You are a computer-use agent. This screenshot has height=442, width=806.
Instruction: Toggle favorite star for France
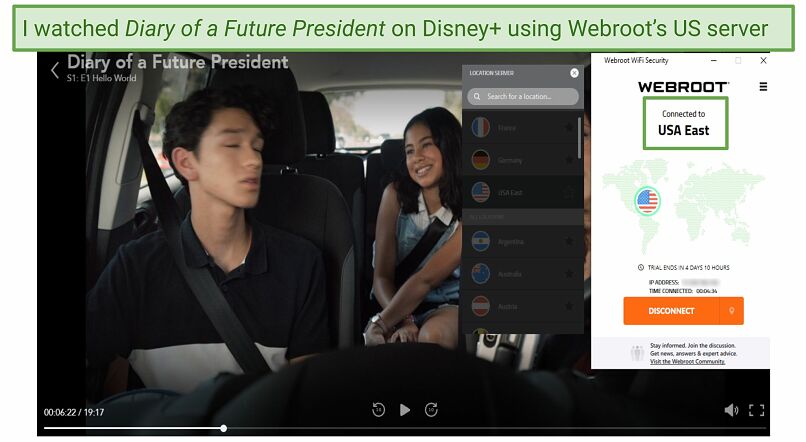click(x=569, y=127)
